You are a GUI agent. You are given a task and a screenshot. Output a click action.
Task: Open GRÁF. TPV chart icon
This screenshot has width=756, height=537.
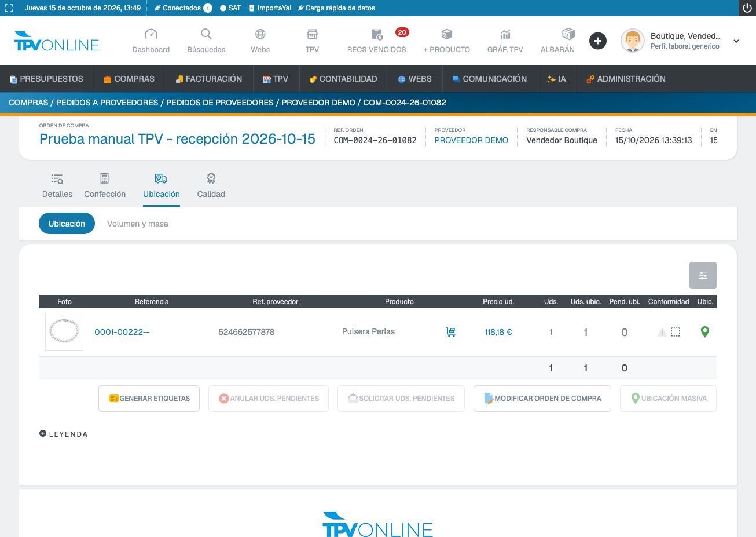pyautogui.click(x=505, y=34)
